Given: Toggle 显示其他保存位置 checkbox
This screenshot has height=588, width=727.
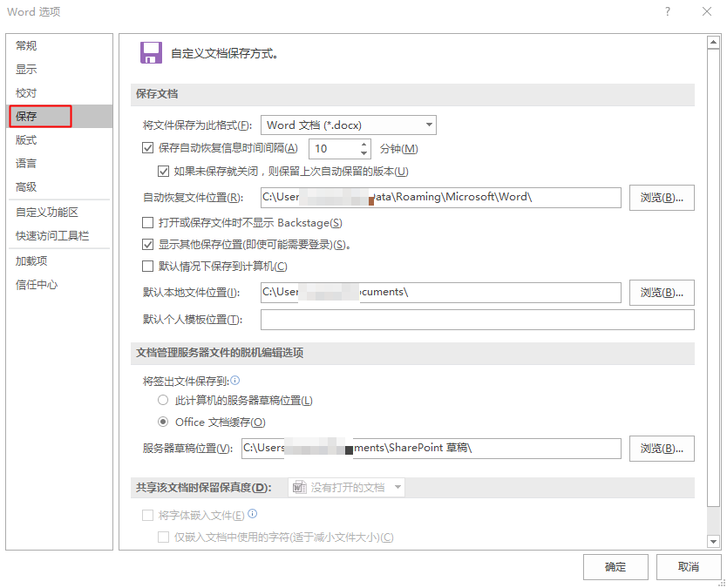Looking at the screenshot, I should pos(147,245).
